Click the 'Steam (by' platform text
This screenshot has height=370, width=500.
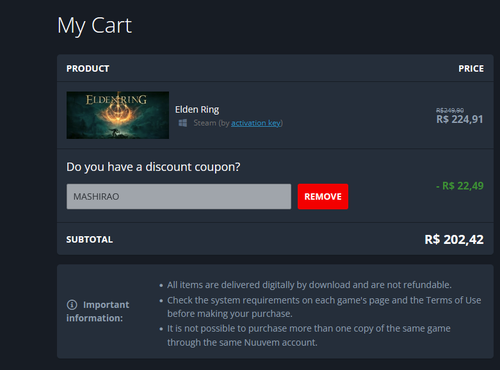[x=211, y=123]
